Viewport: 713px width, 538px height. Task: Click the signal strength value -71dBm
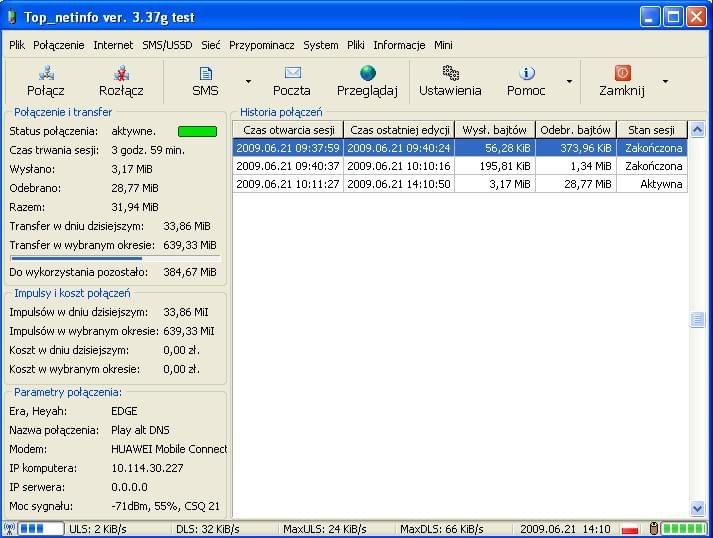pos(166,506)
